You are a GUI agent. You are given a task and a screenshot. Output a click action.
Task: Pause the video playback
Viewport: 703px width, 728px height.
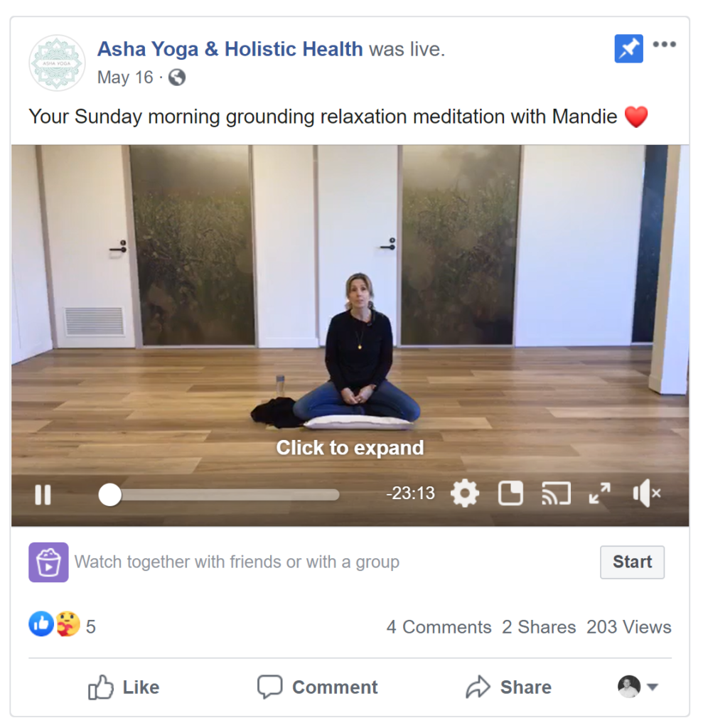[x=43, y=495]
